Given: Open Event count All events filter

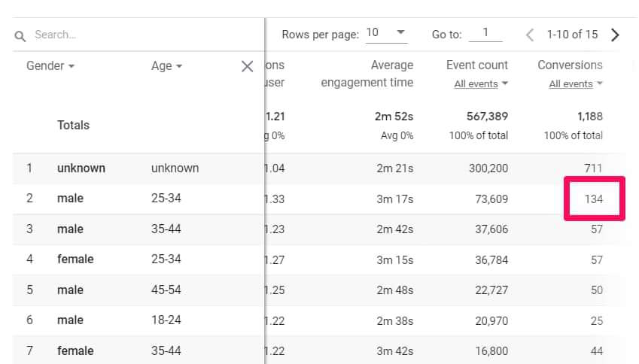Looking at the screenshot, I should pyautogui.click(x=481, y=84).
